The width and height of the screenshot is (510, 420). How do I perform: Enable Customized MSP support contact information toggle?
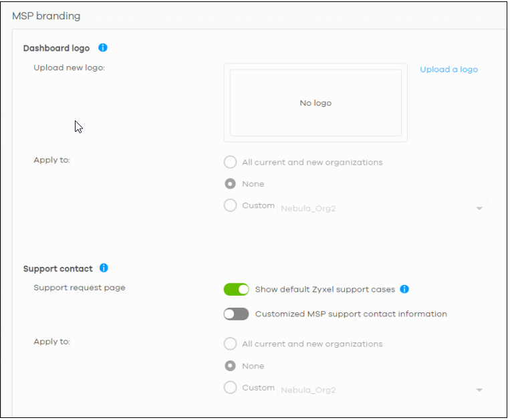pyautogui.click(x=236, y=314)
